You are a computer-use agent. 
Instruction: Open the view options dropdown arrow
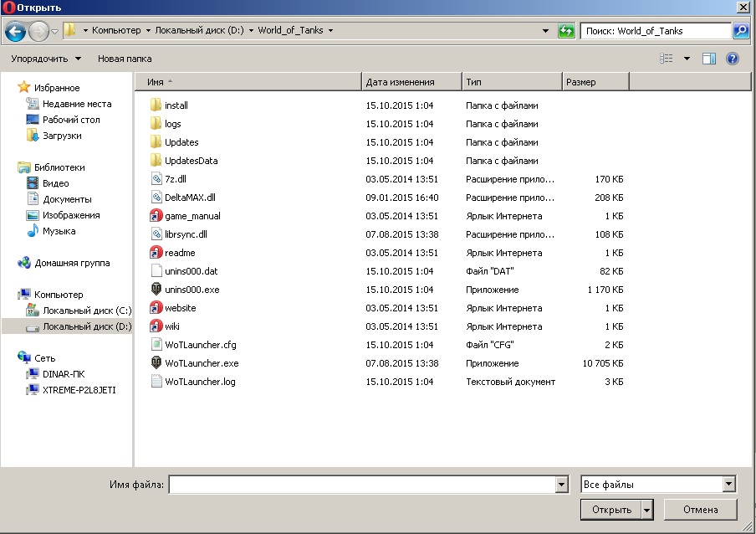pos(687,59)
